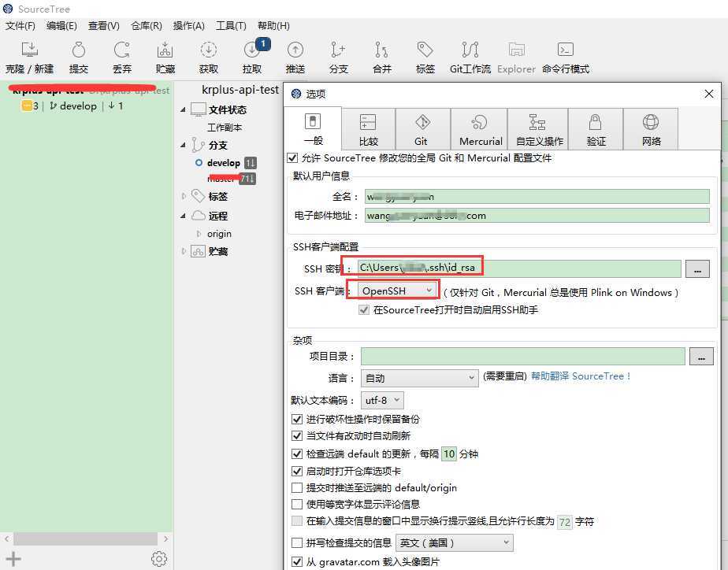Switch to the 自定义操作 options tab
Image resolution: width=728 pixels, height=570 pixels.
pos(539,129)
